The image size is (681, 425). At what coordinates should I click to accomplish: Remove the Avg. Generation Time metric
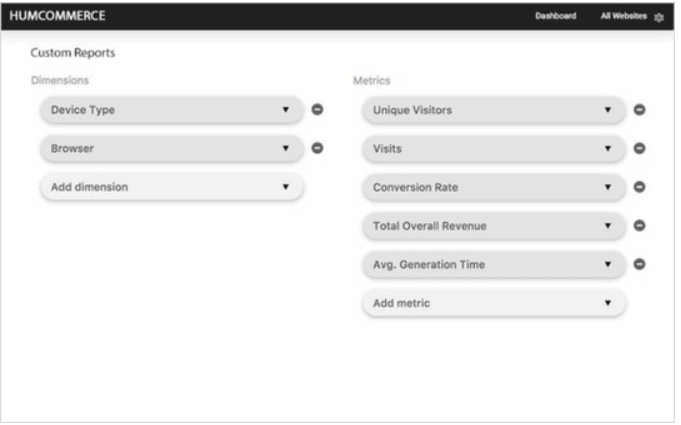point(640,264)
